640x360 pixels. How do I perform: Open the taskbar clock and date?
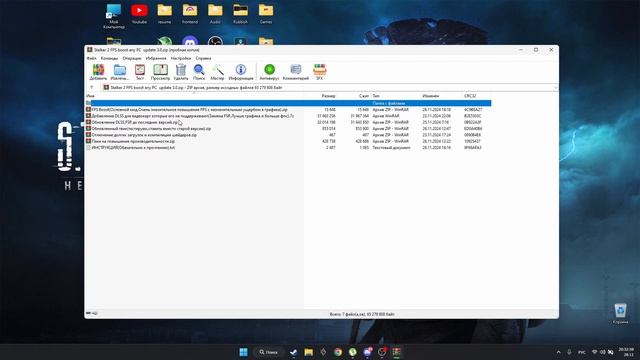click(626, 352)
